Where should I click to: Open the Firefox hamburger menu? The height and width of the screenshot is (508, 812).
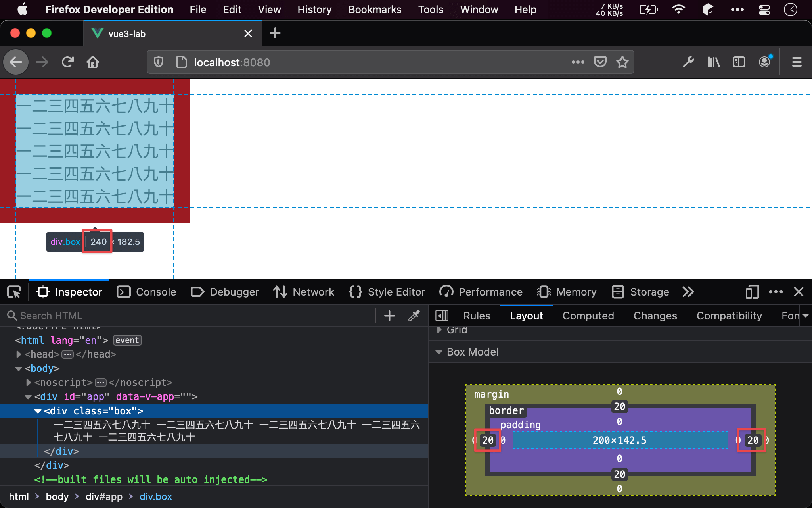click(797, 62)
